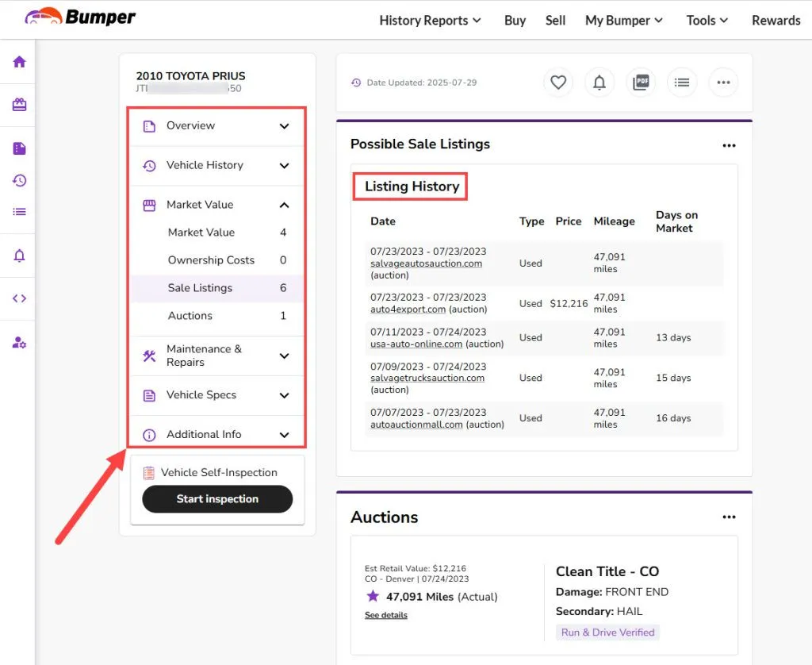Image resolution: width=812 pixels, height=665 pixels.
Task: Expand the Vehicle Specs chevron
Action: coord(285,395)
